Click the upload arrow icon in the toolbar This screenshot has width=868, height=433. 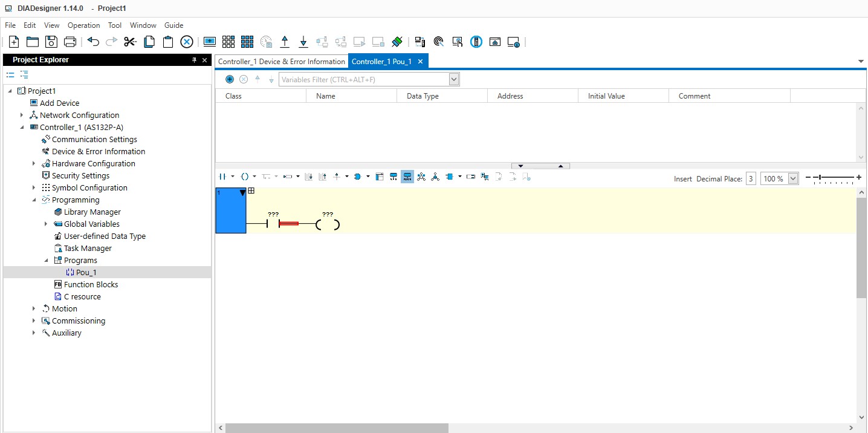pos(285,42)
